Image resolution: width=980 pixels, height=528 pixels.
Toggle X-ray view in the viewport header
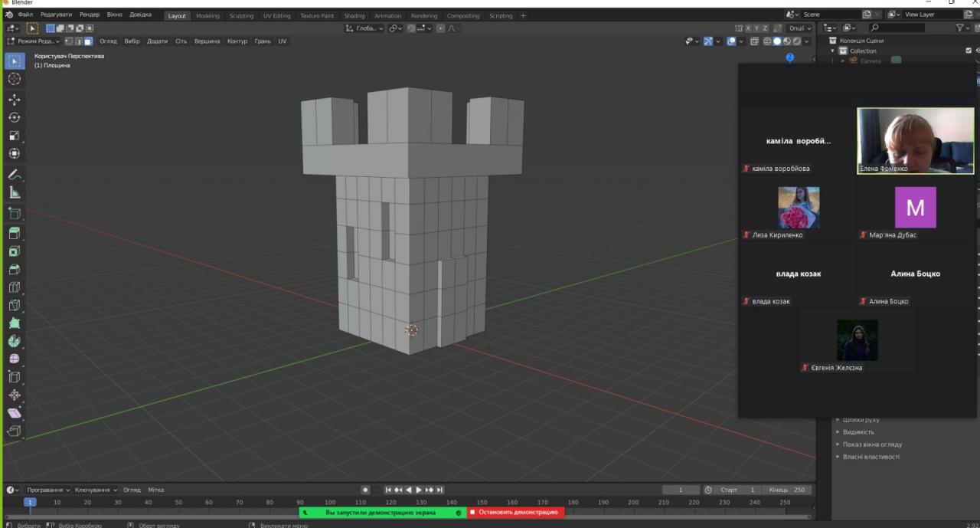(754, 41)
